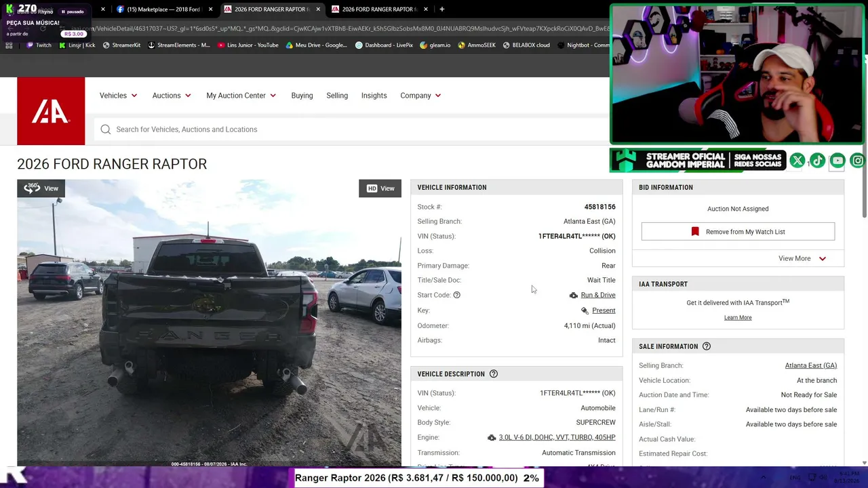The image size is (868, 488).
Task: Click the main Ranger Raptor rear photo
Action: pos(210,323)
